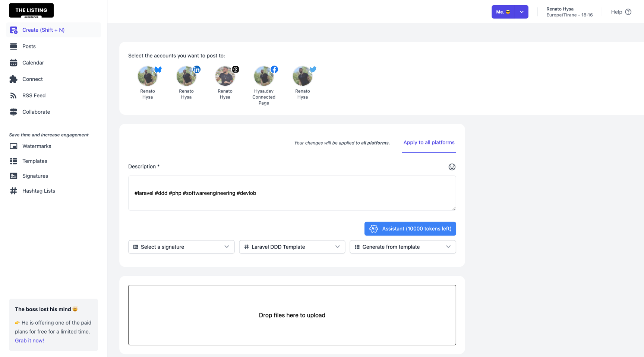The height and width of the screenshot is (357, 644).
Task: Open the Posts section from the sidebar
Action: [x=29, y=46]
